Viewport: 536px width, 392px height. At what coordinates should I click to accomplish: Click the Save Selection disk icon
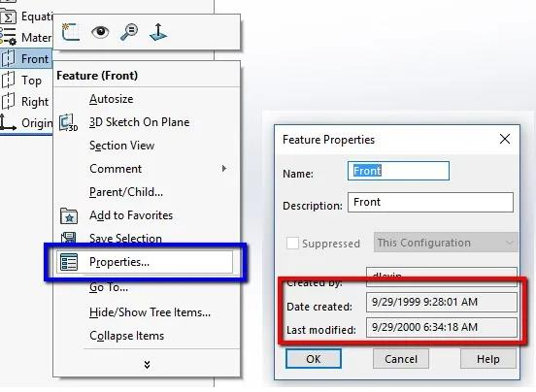pyautogui.click(x=68, y=237)
